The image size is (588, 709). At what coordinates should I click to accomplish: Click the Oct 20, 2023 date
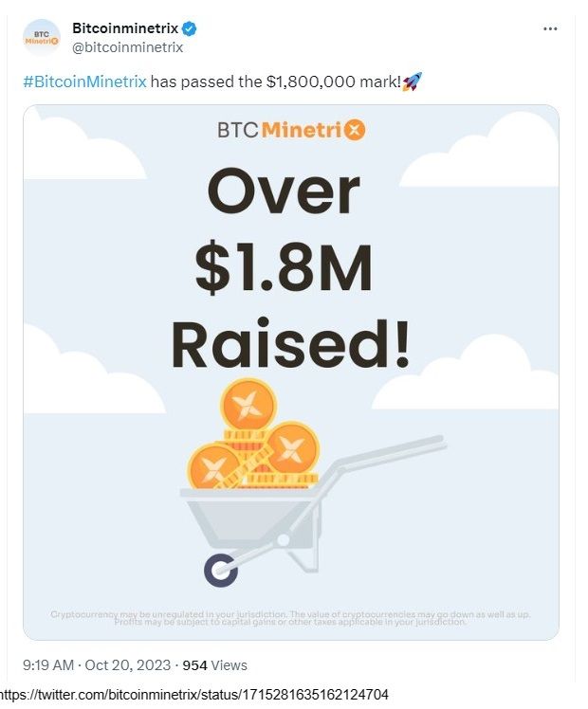(128, 665)
